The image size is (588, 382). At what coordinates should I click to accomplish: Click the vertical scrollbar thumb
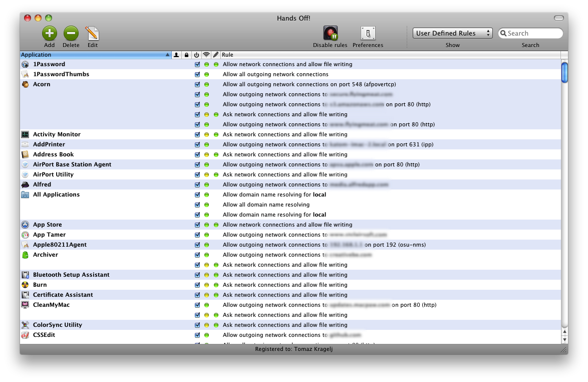(x=565, y=72)
